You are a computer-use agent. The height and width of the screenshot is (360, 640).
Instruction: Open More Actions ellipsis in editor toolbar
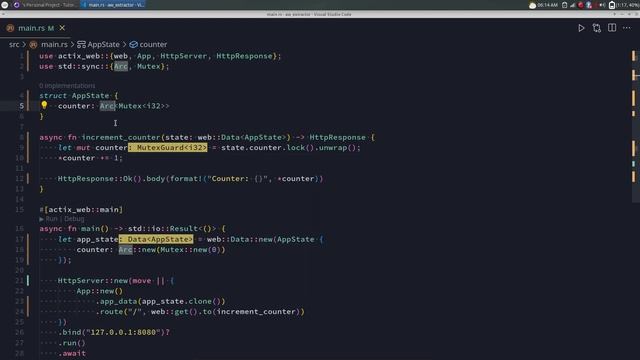[x=627, y=28]
